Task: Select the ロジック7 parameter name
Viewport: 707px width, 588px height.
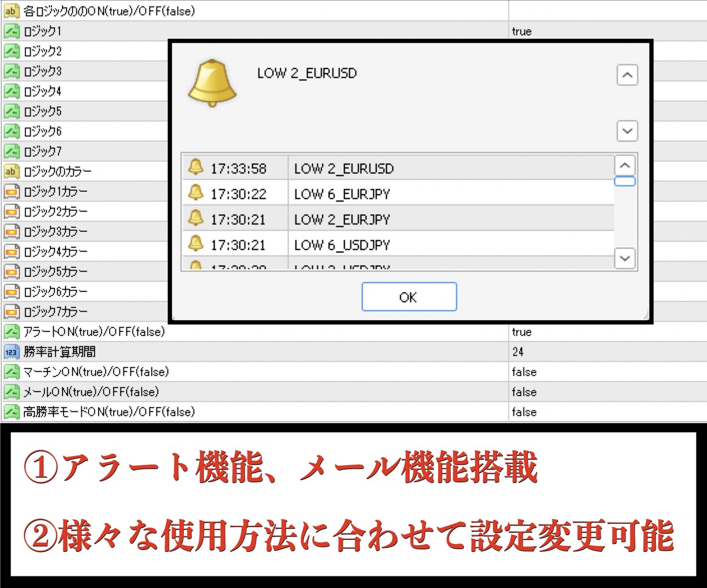Action: (42, 151)
